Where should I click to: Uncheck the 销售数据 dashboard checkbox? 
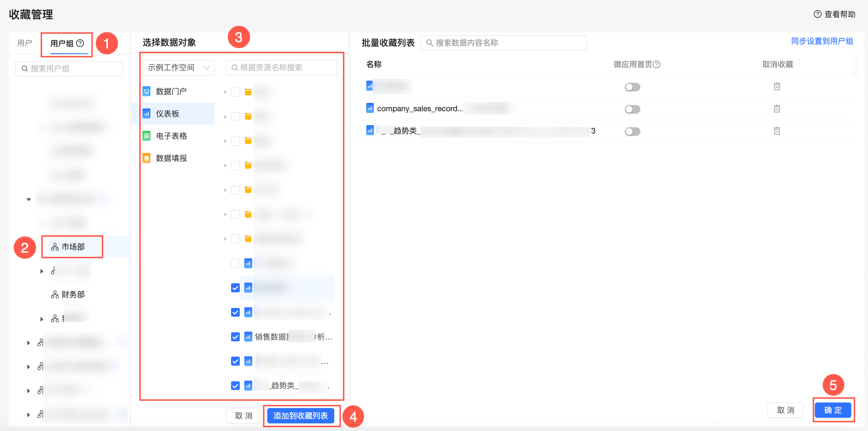point(235,337)
